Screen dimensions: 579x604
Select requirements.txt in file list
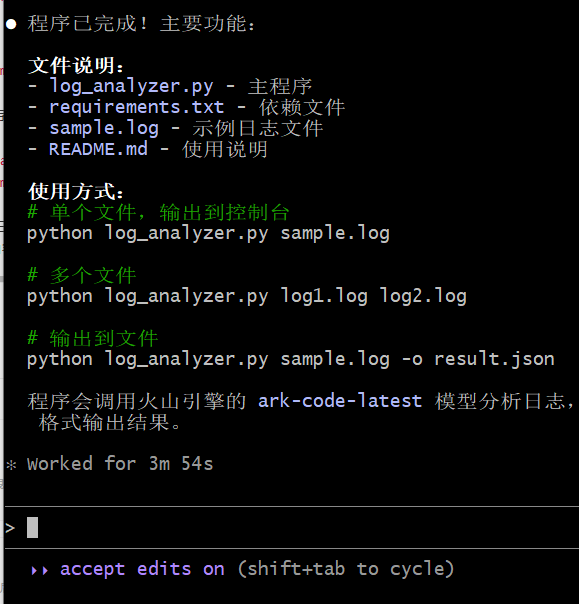(x=136, y=107)
